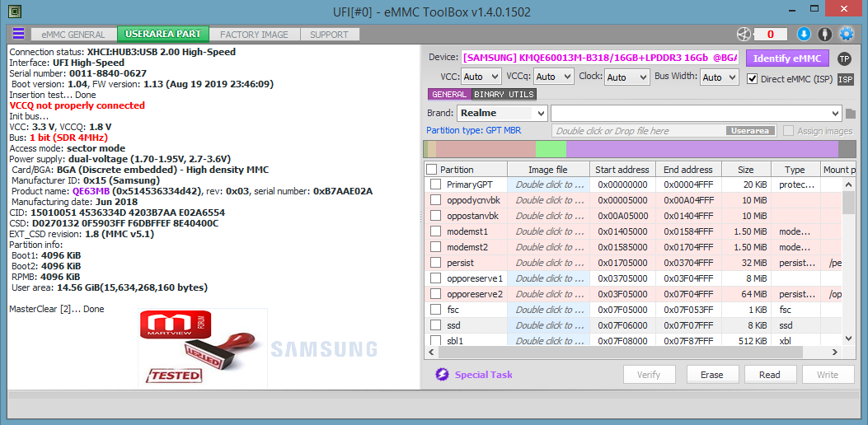The image size is (868, 425).
Task: Check the modemst1 partition checkbox
Action: (x=436, y=231)
